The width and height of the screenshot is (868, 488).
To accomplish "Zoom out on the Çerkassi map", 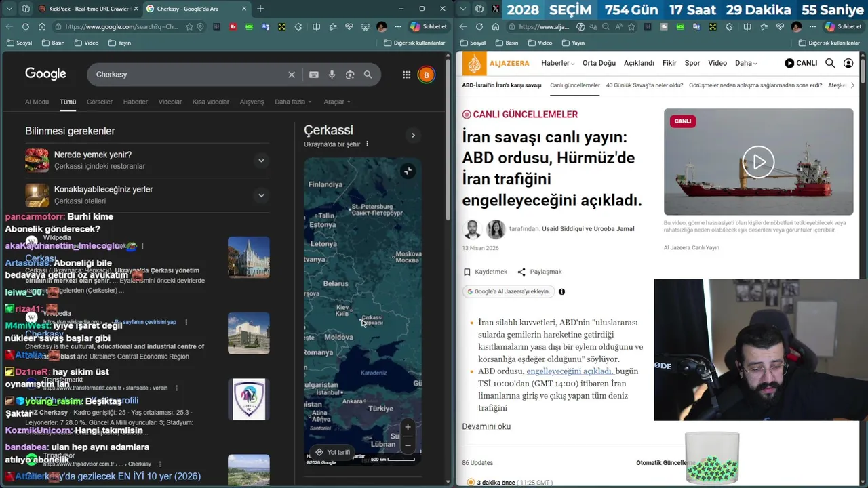I will pyautogui.click(x=408, y=445).
